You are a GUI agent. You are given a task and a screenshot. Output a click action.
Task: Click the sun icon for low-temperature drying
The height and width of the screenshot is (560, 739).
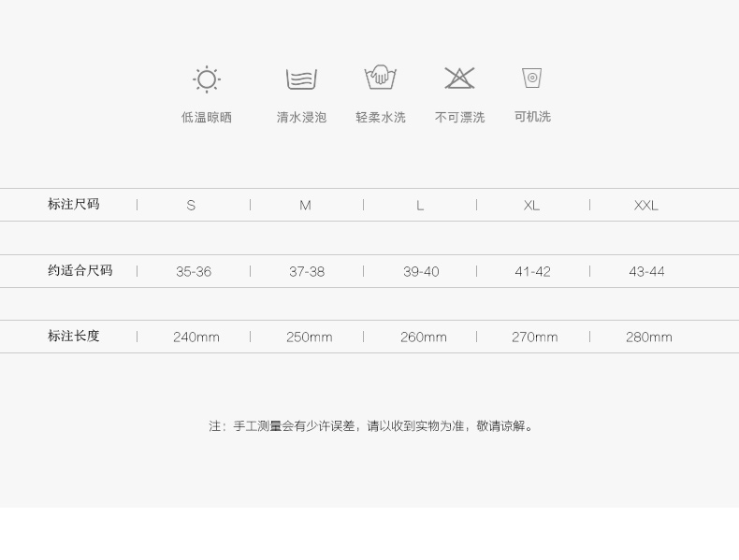[206, 79]
